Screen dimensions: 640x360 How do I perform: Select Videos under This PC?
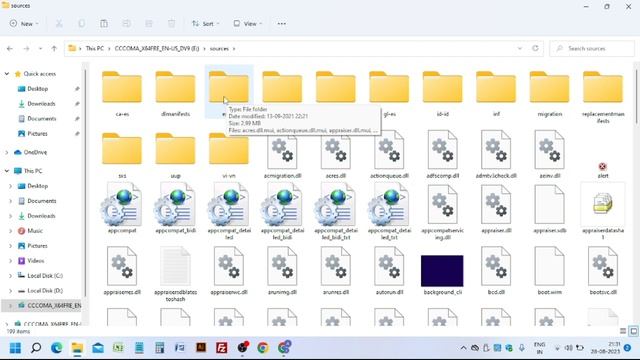point(36,261)
